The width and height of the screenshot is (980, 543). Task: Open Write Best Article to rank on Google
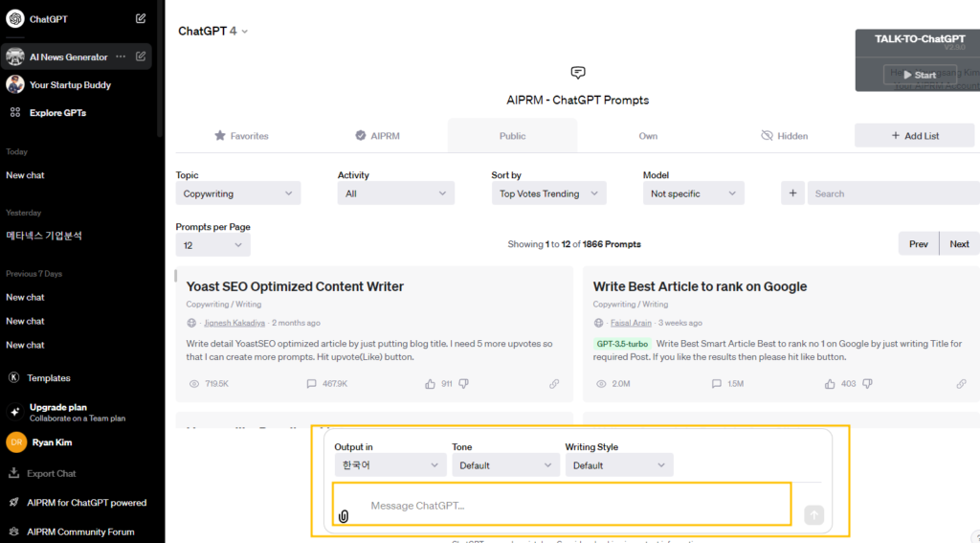(x=700, y=286)
